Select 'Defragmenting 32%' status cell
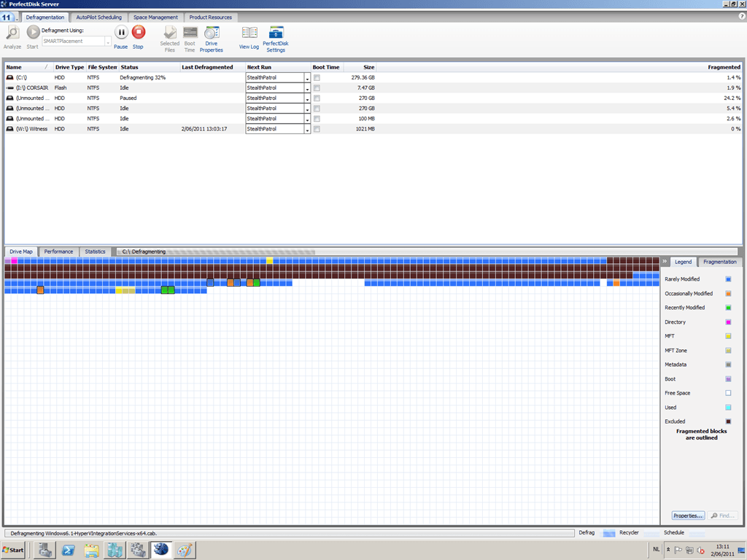Screen dimensions: 747x560 142,77
